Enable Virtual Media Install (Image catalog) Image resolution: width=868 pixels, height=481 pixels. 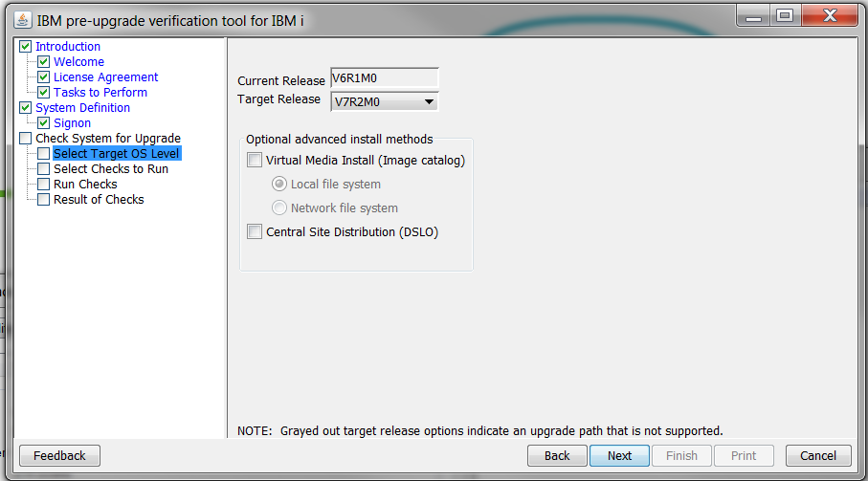coord(255,161)
